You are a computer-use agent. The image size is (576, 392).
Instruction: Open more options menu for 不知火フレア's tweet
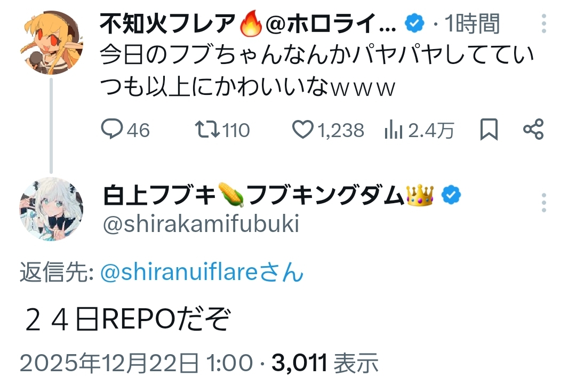click(543, 24)
